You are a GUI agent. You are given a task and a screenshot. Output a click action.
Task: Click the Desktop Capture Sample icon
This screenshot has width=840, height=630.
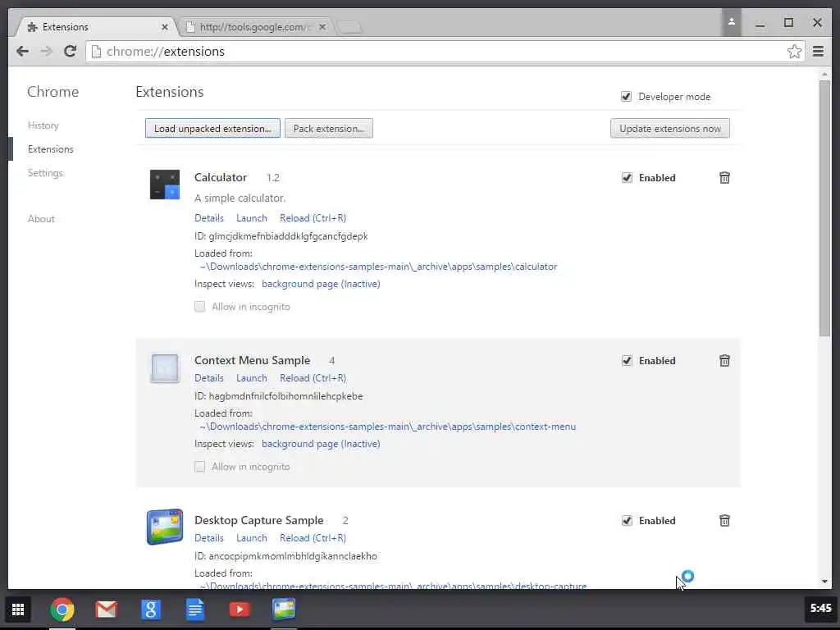point(164,527)
